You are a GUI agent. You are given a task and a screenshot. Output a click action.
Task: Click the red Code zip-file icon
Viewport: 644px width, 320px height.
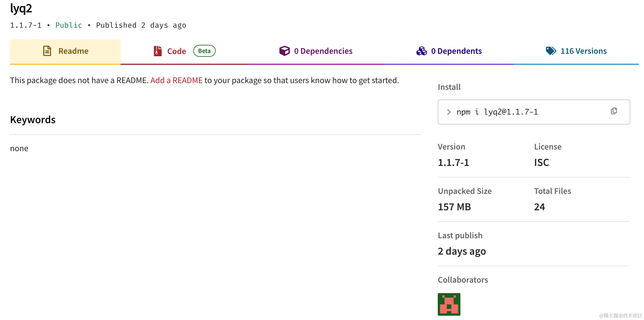pyautogui.click(x=157, y=51)
